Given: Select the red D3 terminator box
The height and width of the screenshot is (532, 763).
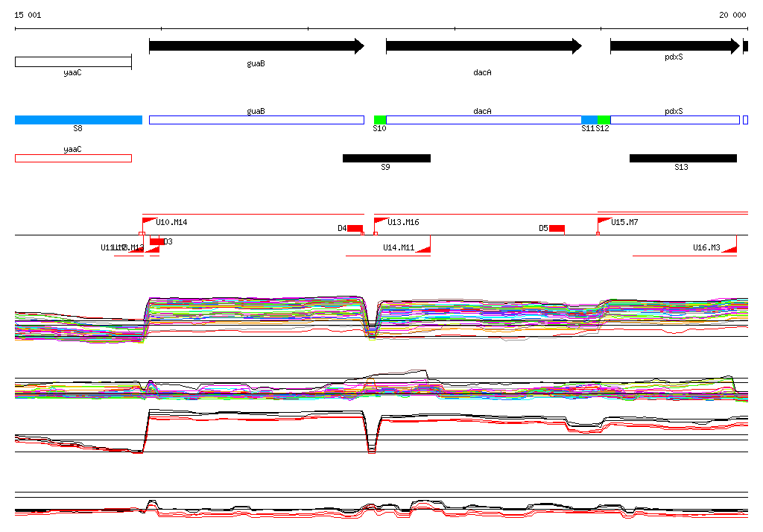Looking at the screenshot, I should point(156,241).
